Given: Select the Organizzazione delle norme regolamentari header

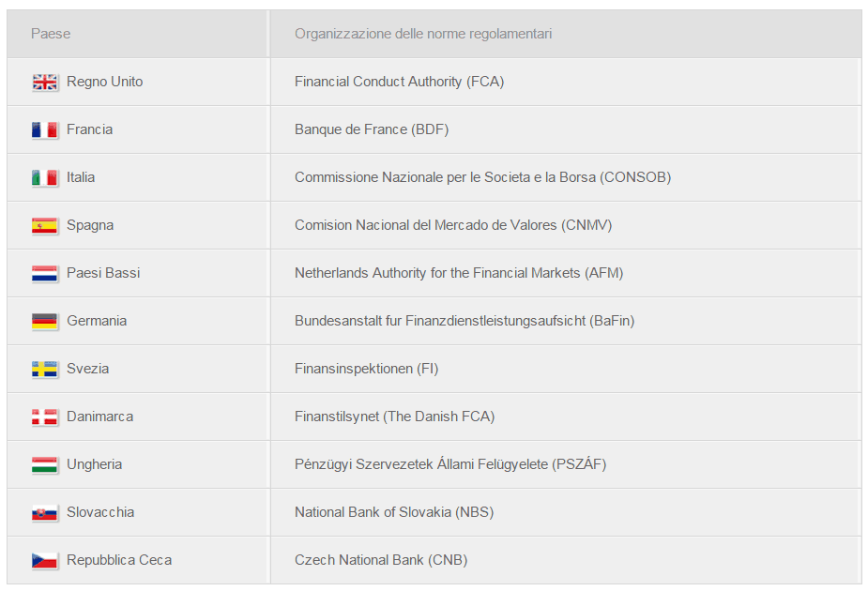Looking at the screenshot, I should (x=423, y=34).
